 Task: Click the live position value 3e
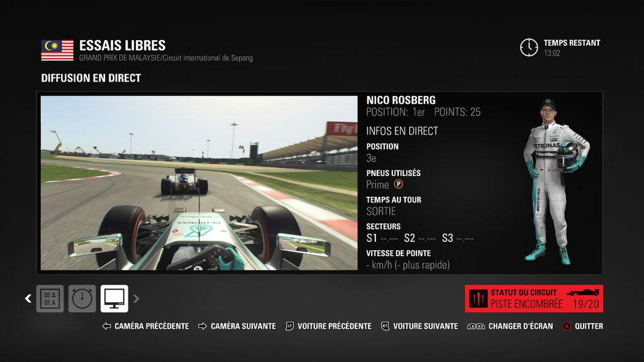tap(371, 158)
